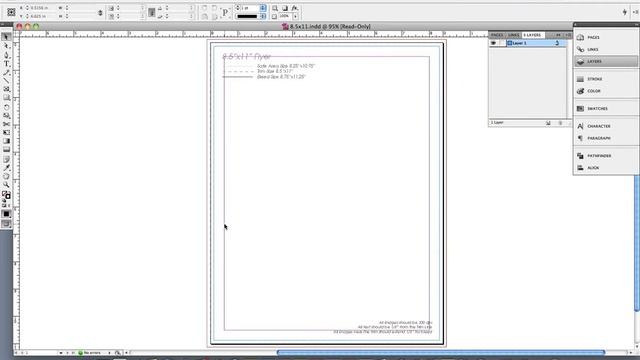Toggle visibility eye for Layer 1
This screenshot has height=360, width=640.
493,43
